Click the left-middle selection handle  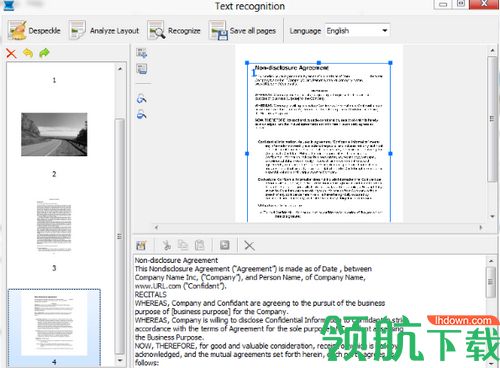(247, 154)
